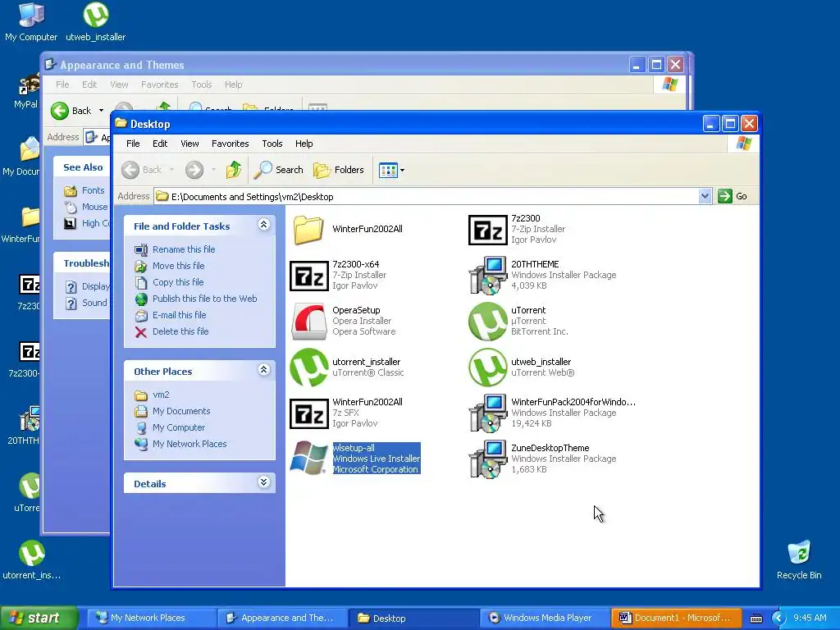Switch to My Network Places taskbar button

[x=151, y=619]
